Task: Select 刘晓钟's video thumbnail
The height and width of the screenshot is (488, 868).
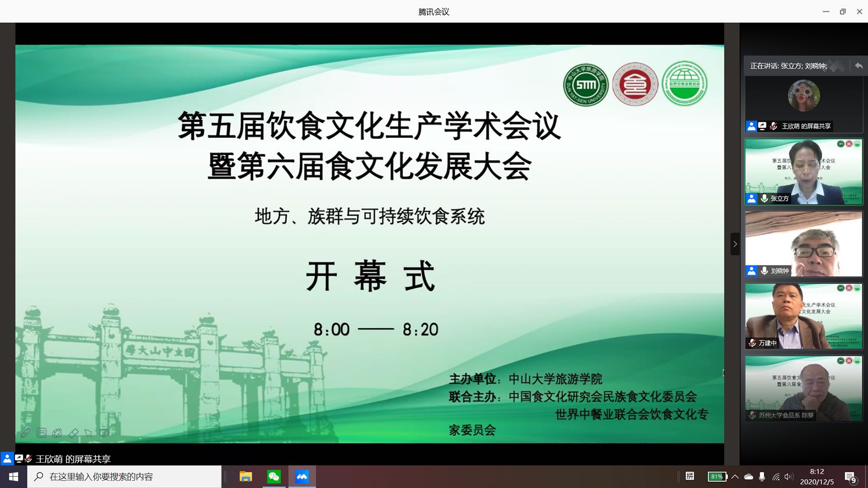Action: pos(803,244)
